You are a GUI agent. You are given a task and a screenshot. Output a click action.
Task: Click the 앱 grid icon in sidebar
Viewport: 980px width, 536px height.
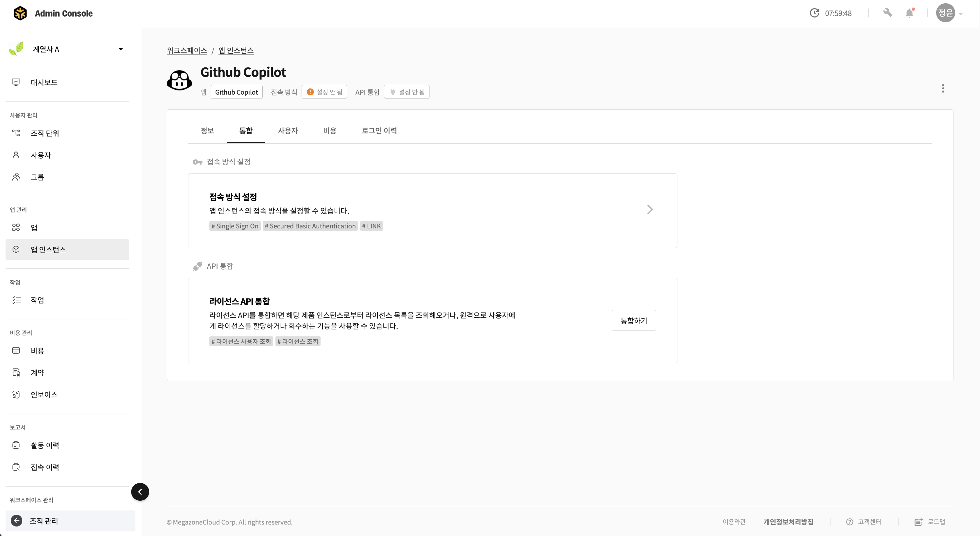pyautogui.click(x=16, y=228)
